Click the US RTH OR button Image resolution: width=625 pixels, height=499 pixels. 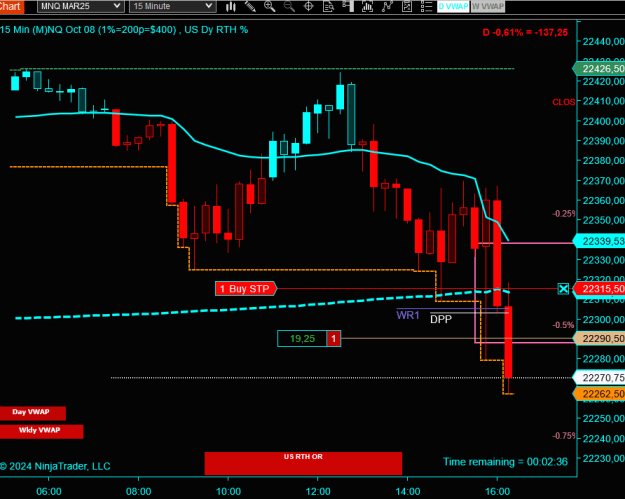click(303, 463)
